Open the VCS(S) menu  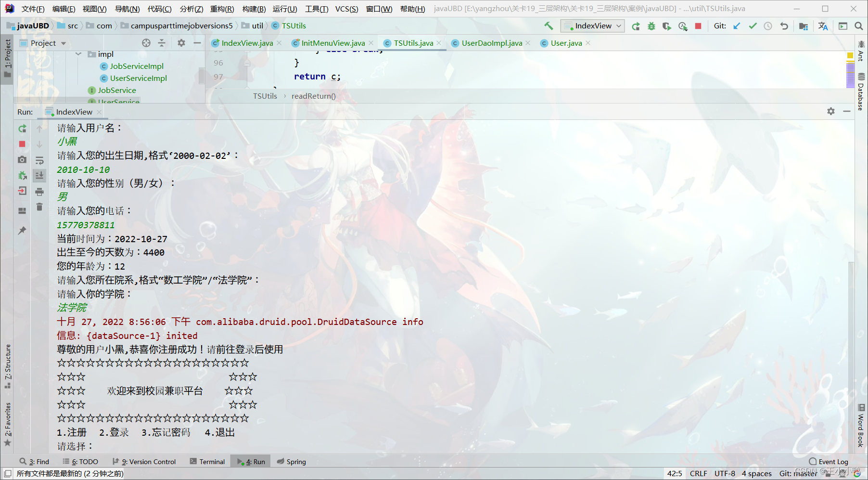point(346,9)
